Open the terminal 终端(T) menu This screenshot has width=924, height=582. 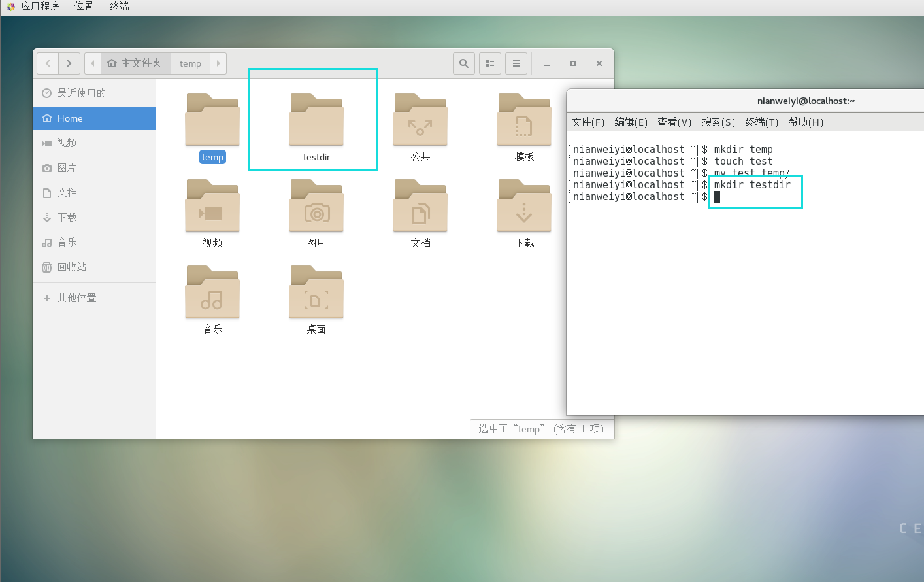tap(761, 122)
